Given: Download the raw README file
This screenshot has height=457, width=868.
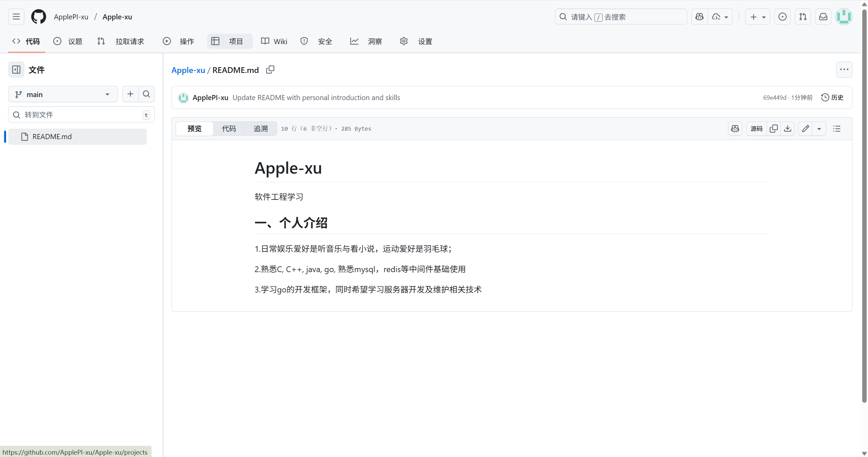Looking at the screenshot, I should [788, 129].
